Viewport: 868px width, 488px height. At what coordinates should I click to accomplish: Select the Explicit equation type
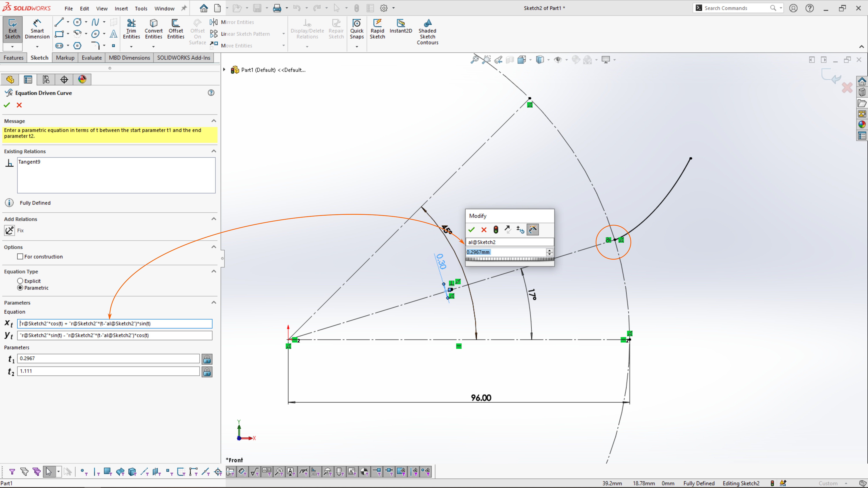pos(20,281)
